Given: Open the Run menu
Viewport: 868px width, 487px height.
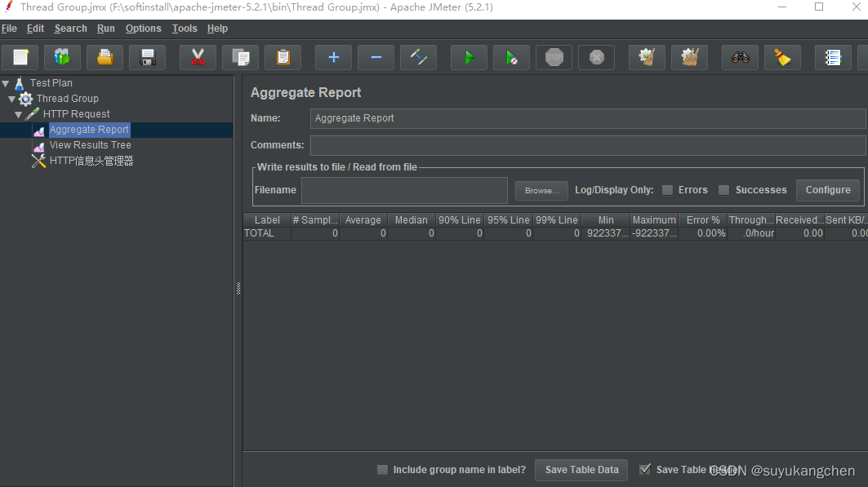Looking at the screenshot, I should click(x=105, y=29).
